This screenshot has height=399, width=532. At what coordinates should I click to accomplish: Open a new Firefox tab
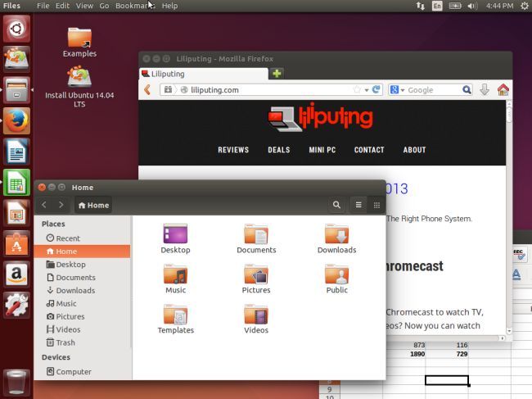point(277,74)
